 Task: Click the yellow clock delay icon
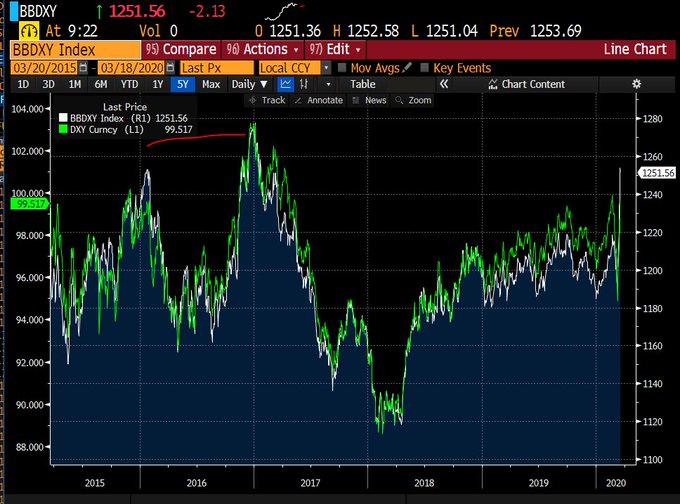click(29, 31)
